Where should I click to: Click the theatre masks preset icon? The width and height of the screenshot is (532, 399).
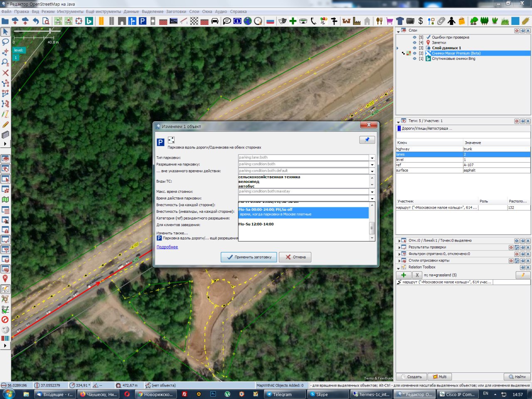[x=283, y=21]
